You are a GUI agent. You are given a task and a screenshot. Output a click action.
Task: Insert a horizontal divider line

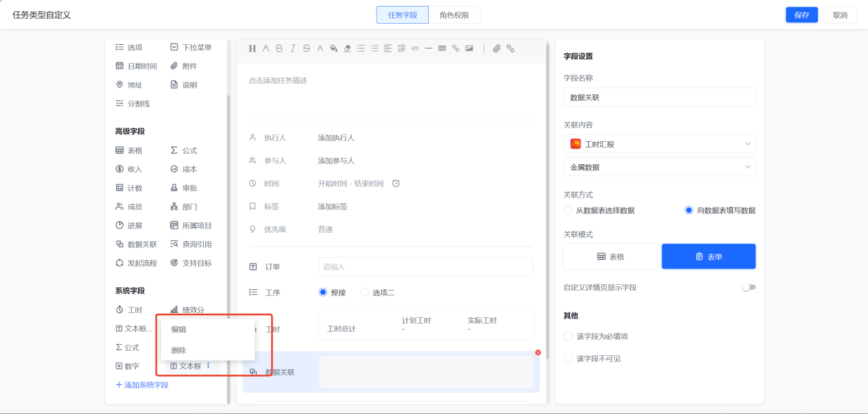click(x=428, y=48)
